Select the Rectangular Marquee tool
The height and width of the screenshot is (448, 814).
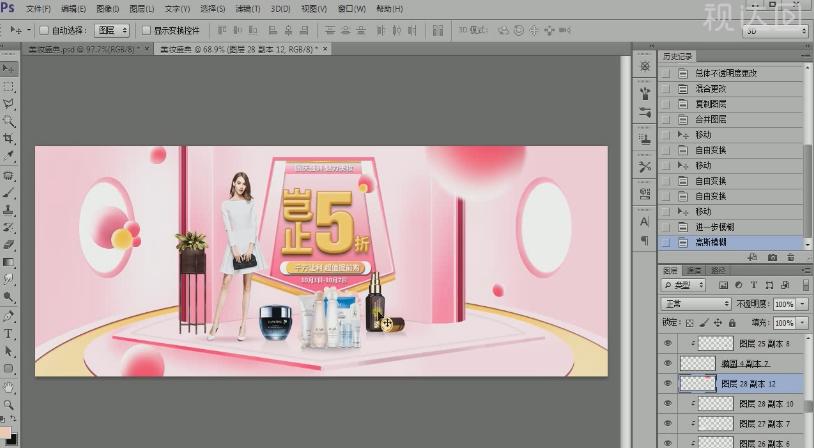pos(9,86)
